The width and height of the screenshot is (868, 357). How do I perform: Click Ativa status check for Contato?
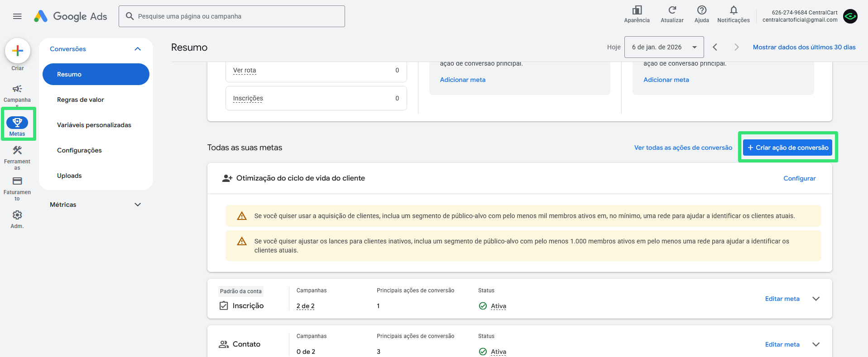click(x=483, y=352)
